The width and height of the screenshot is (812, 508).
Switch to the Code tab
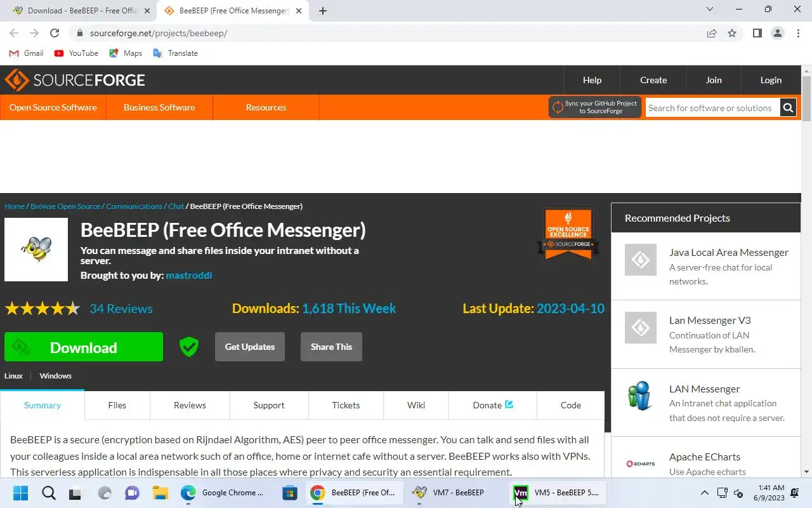pos(571,405)
